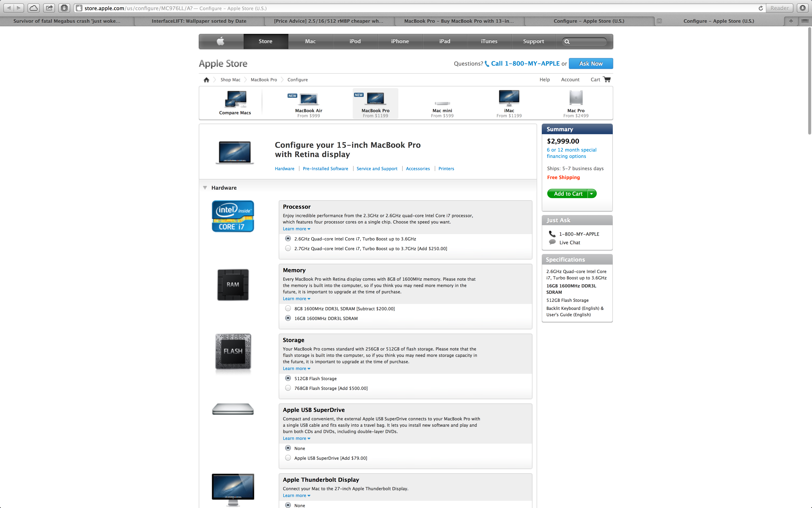This screenshot has width=812, height=508.
Task: Open the iPad nav tab
Action: [444, 41]
